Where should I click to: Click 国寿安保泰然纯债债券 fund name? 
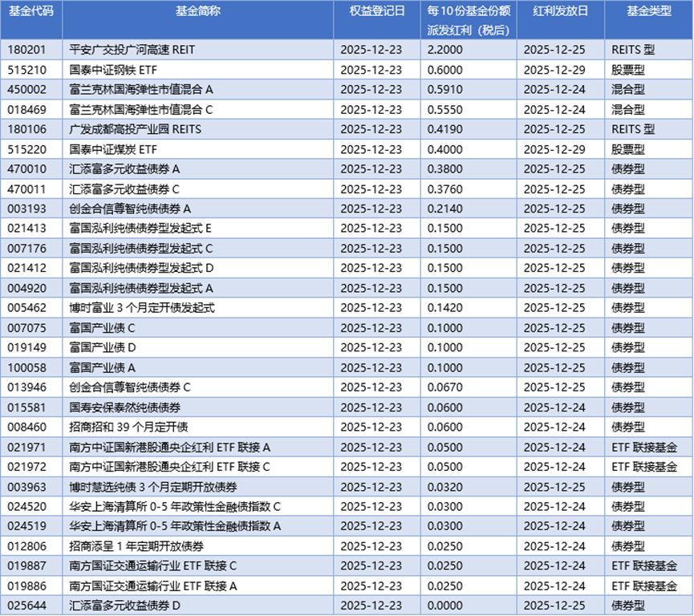(125, 408)
